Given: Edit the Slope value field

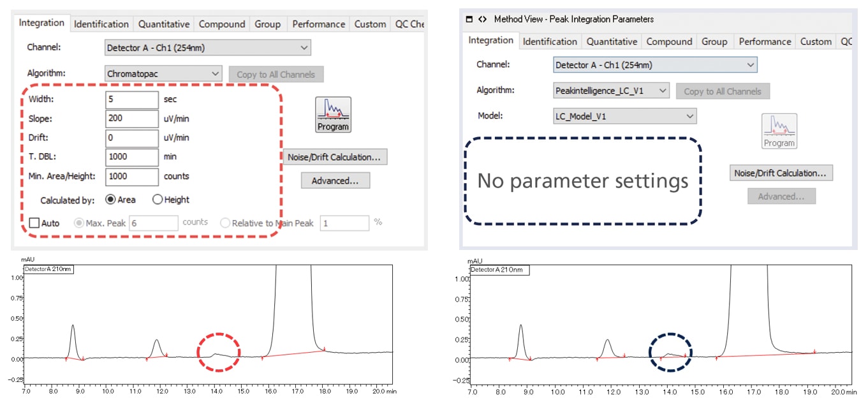Looking at the screenshot, I should 131,119.
